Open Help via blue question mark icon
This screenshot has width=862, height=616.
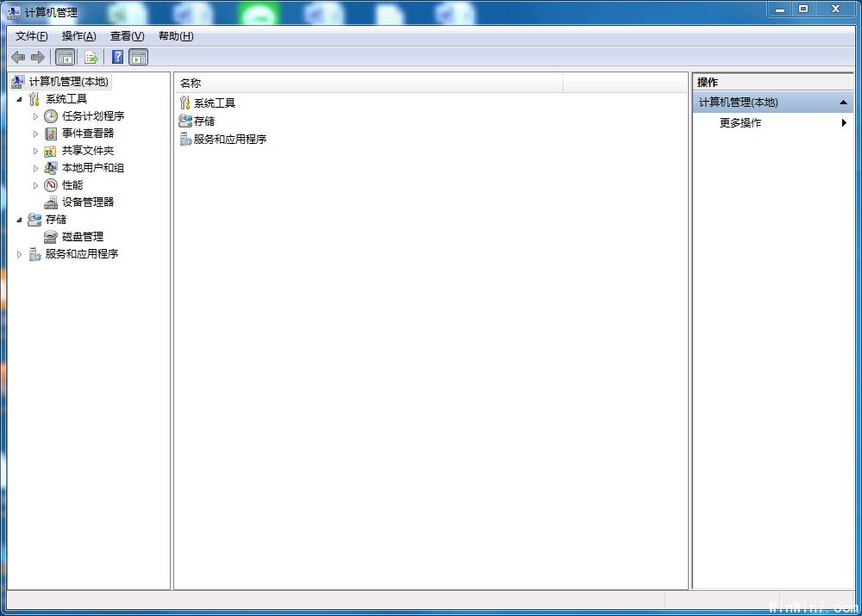pyautogui.click(x=117, y=58)
